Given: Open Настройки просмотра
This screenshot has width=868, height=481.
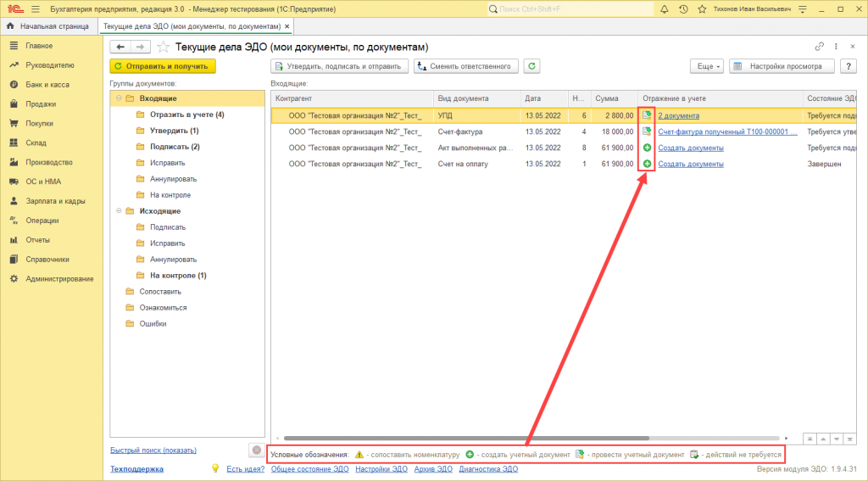Looking at the screenshot, I should coord(782,66).
